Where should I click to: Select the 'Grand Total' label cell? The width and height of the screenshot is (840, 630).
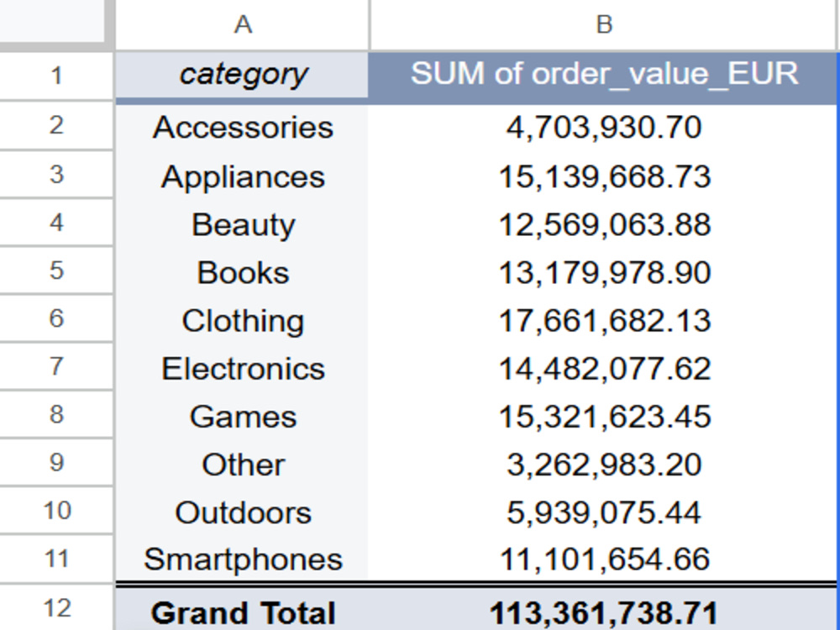tap(242, 612)
